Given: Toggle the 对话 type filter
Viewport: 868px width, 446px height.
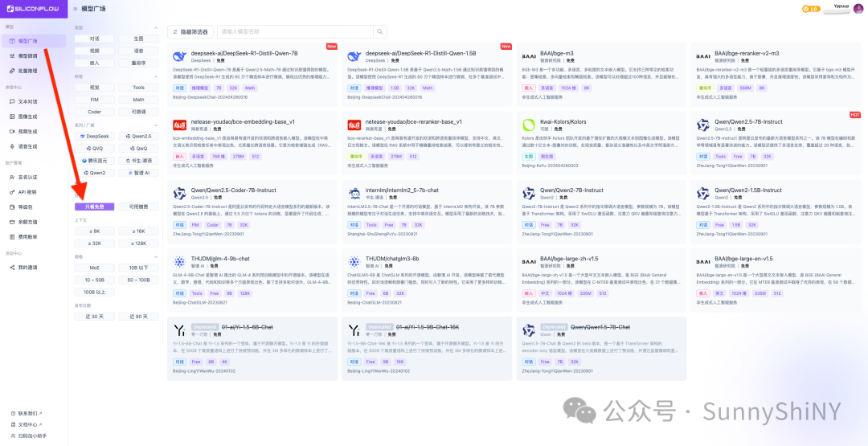Looking at the screenshot, I should pyautogui.click(x=95, y=39).
